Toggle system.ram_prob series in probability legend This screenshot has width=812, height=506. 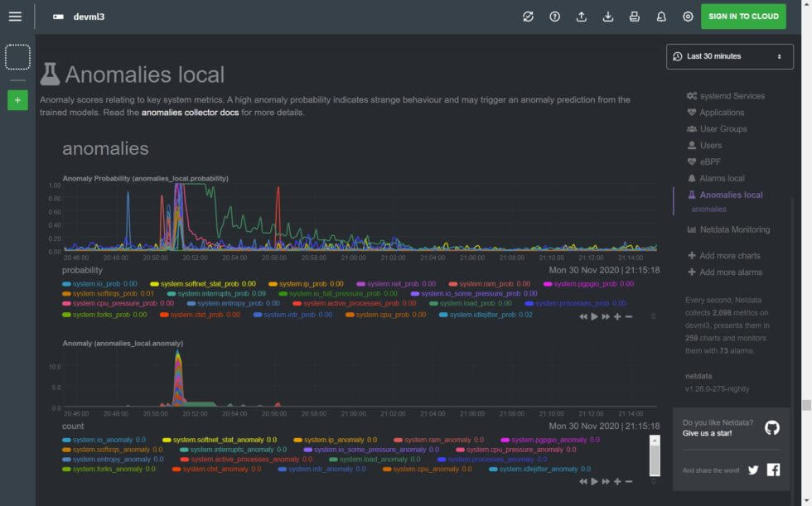[481, 284]
